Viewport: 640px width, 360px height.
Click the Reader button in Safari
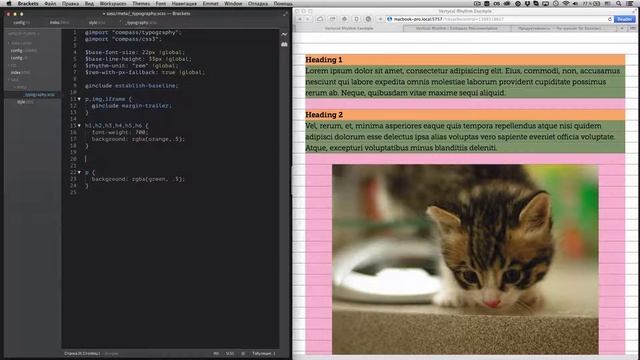point(624,19)
